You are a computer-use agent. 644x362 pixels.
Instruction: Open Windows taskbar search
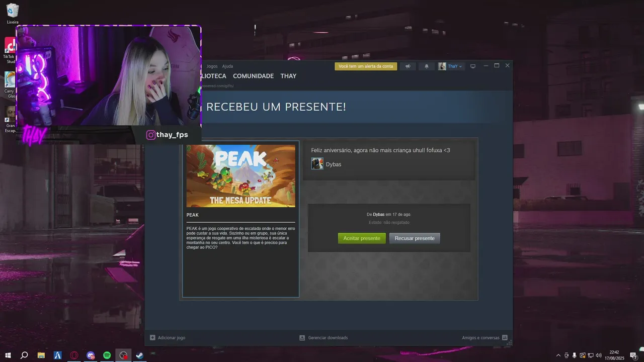coord(24,355)
